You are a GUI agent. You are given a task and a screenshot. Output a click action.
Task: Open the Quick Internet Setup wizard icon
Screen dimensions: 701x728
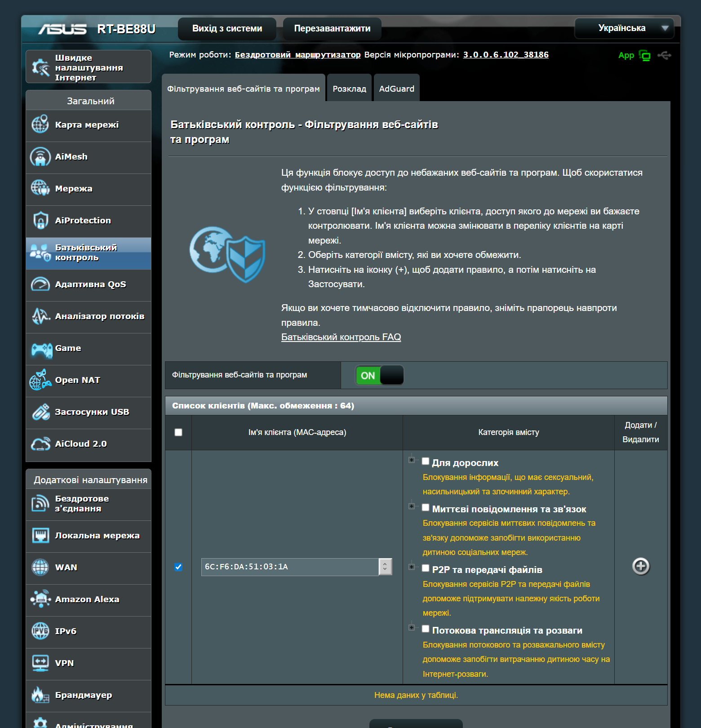[40, 67]
